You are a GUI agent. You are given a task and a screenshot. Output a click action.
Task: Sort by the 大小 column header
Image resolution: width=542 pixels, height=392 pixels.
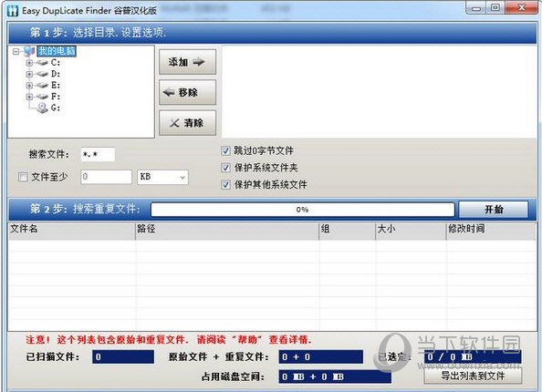(411, 231)
